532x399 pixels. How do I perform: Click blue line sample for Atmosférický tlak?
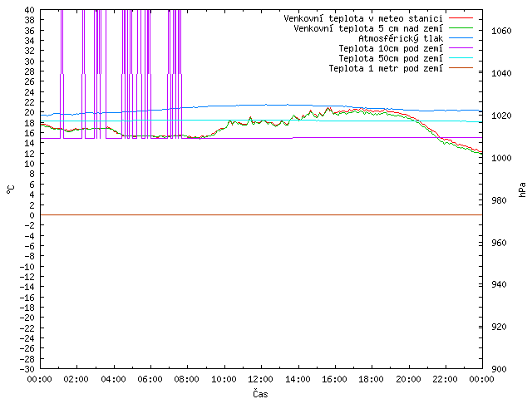(461, 37)
